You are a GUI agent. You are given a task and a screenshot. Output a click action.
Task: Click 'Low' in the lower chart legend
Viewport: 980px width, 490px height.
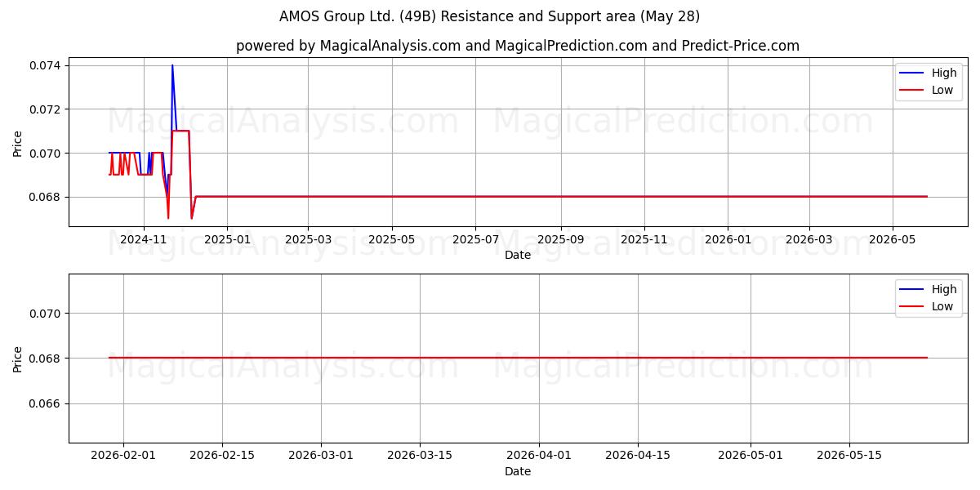pos(942,306)
